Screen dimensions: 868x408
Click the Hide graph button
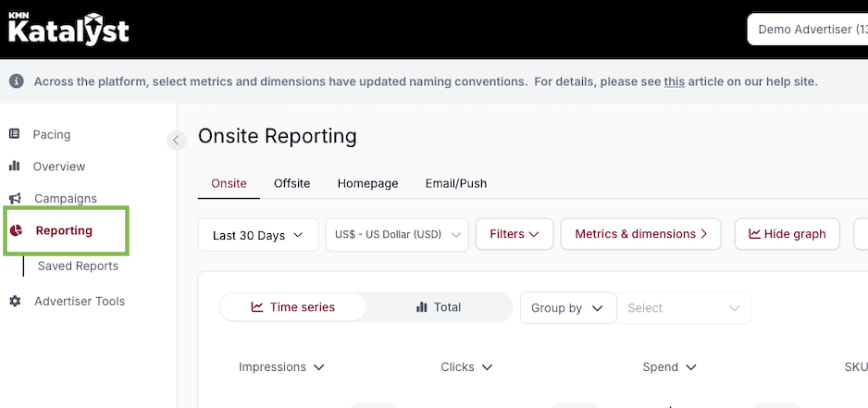click(787, 234)
